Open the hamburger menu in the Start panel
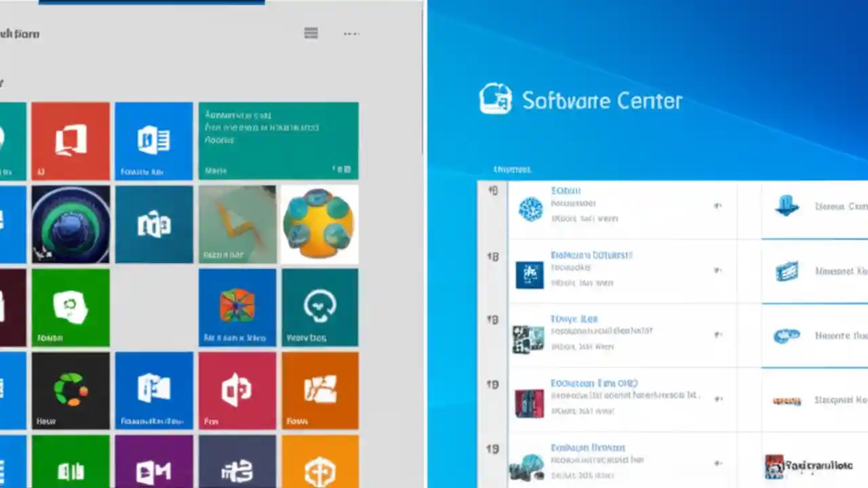Screen dimensions: 868x488 [311, 33]
